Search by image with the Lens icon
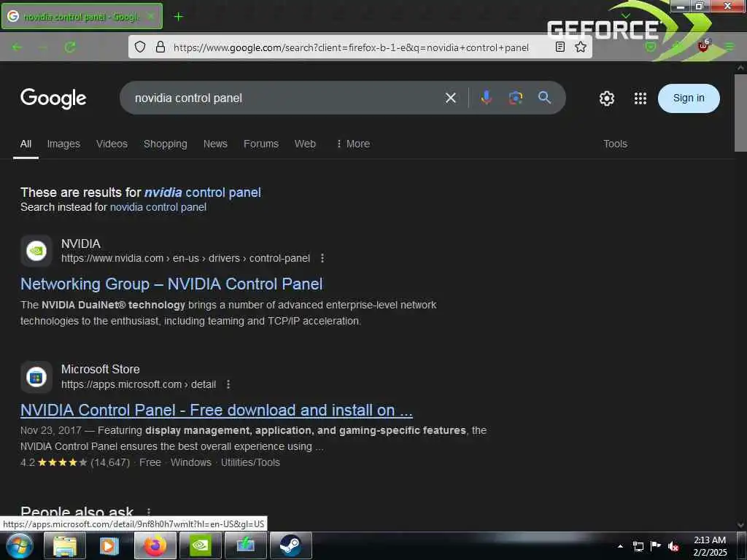Screen dimensions: 747x560 516,98
